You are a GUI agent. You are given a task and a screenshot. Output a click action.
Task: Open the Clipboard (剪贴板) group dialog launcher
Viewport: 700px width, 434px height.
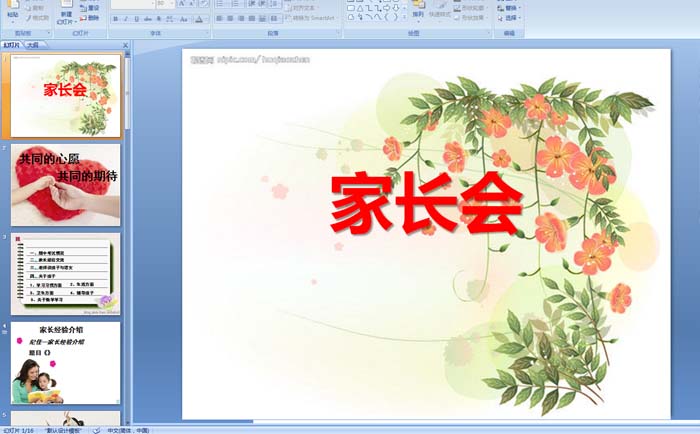[49, 33]
